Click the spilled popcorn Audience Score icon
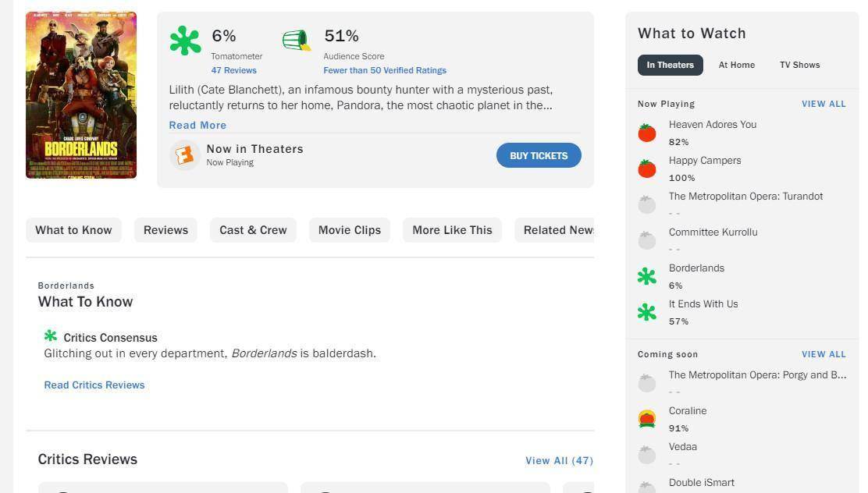 (x=296, y=41)
